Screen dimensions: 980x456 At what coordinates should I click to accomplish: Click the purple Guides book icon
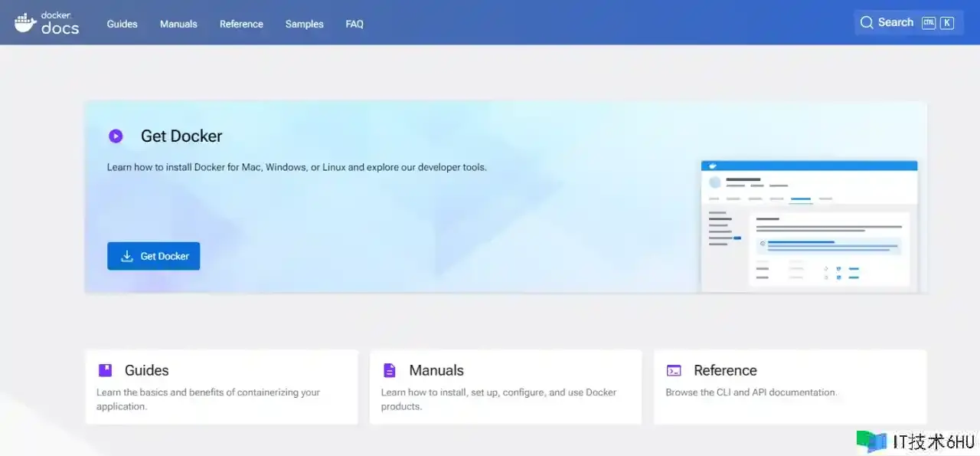coord(106,370)
